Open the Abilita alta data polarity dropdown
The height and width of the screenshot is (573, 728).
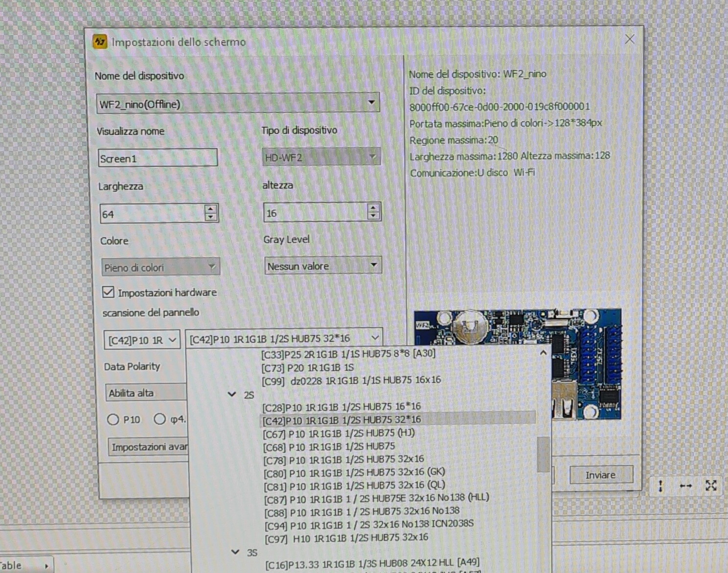pos(146,393)
